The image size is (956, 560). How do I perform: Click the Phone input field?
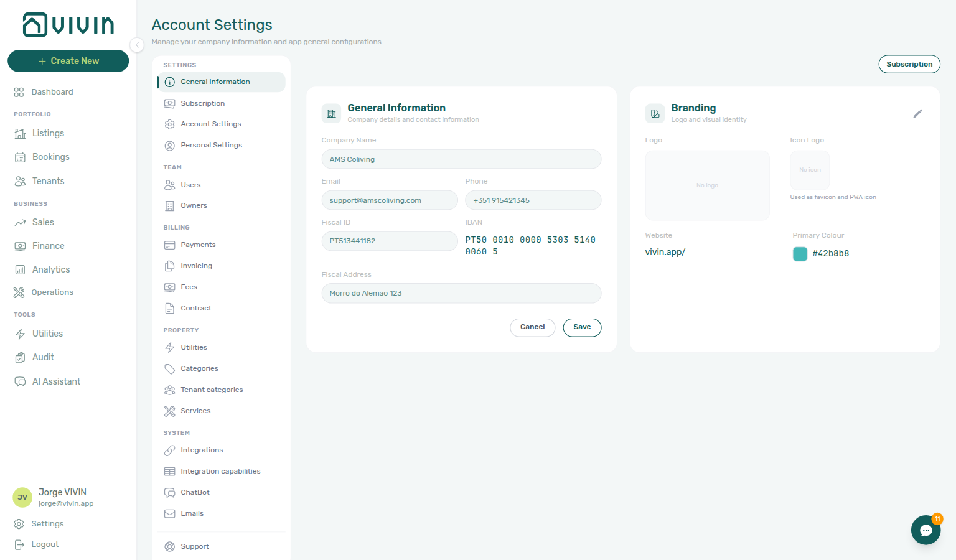coord(533,200)
